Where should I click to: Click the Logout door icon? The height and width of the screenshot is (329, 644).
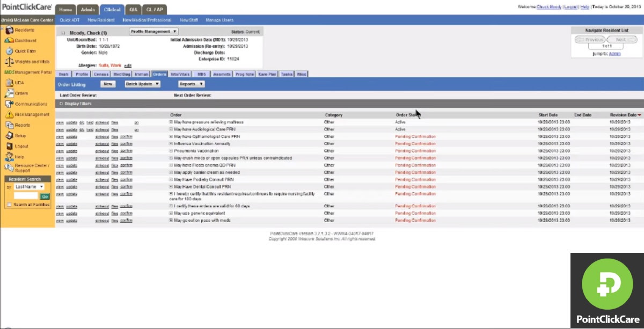click(x=9, y=146)
